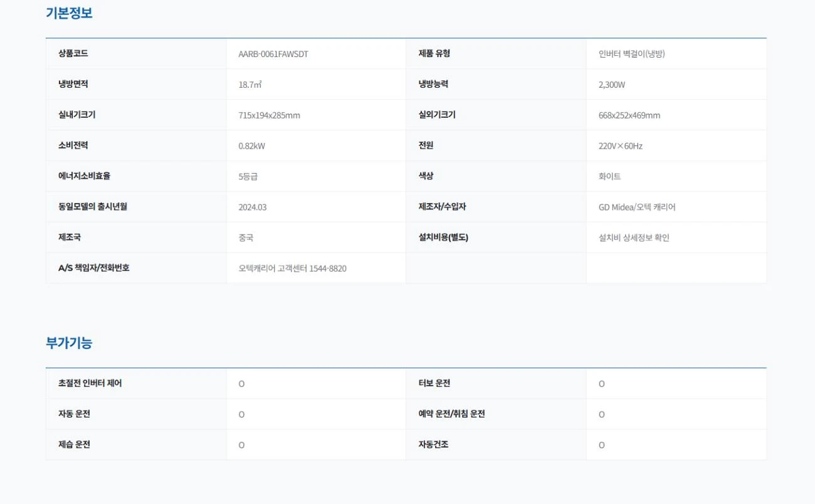Image resolution: width=815 pixels, height=504 pixels.
Task: Click the '부가기능' section heading
Action: coord(69,343)
